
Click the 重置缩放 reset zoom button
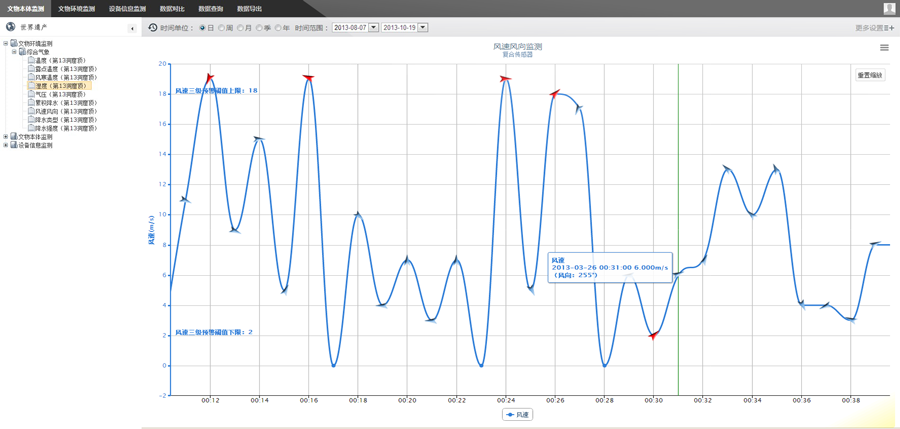(x=870, y=75)
